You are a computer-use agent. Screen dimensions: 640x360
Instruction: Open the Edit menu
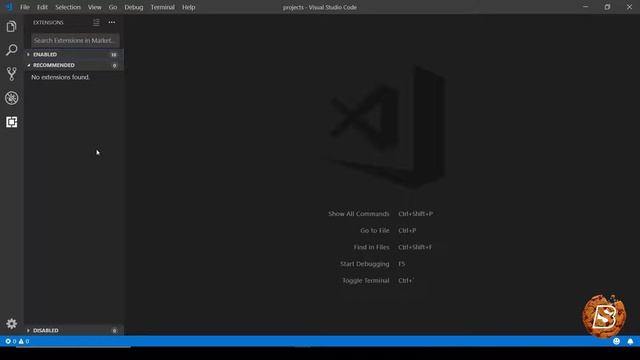point(42,7)
